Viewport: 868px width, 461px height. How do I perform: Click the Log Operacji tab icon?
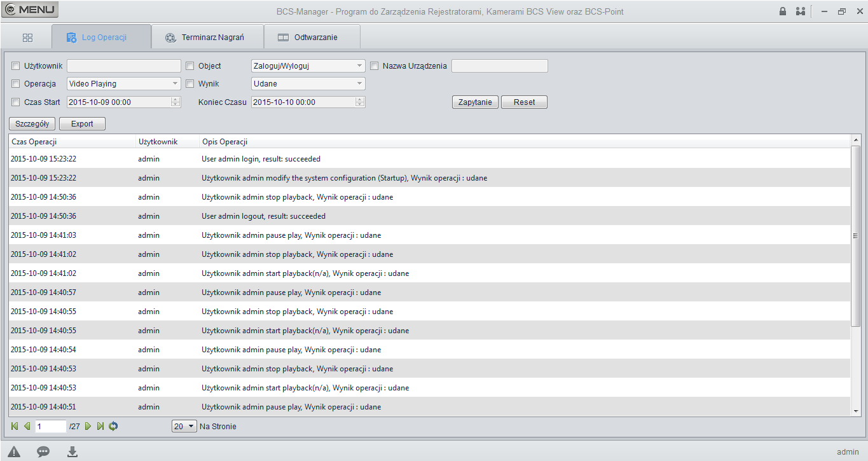click(x=71, y=38)
